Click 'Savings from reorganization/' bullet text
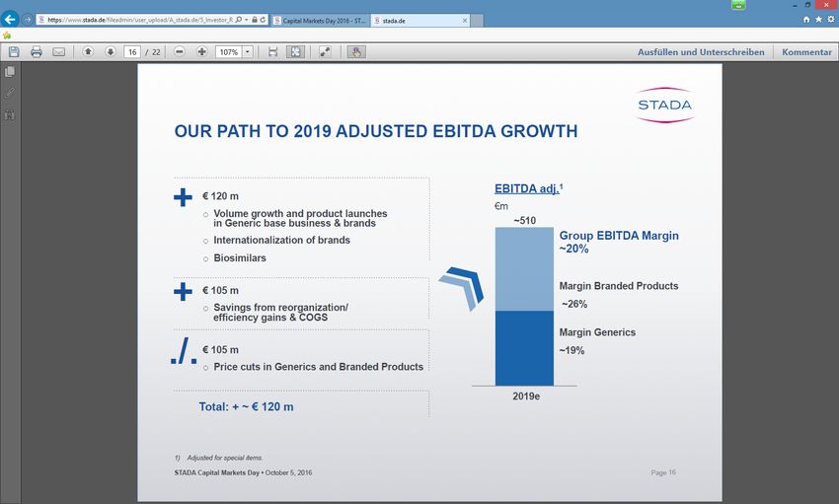This screenshot has width=839, height=504. 281,308
